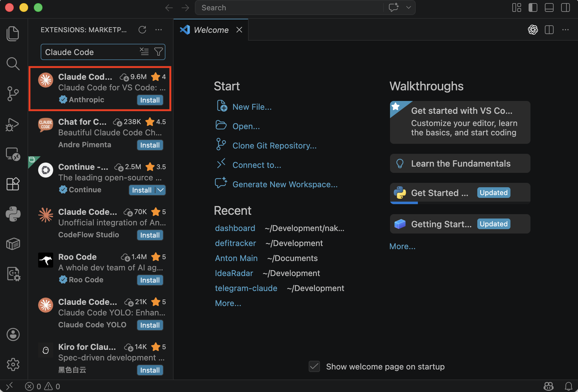Viewport: 578px width, 392px height.
Task: Open Manage settings gear icon
Action: [x=13, y=364]
